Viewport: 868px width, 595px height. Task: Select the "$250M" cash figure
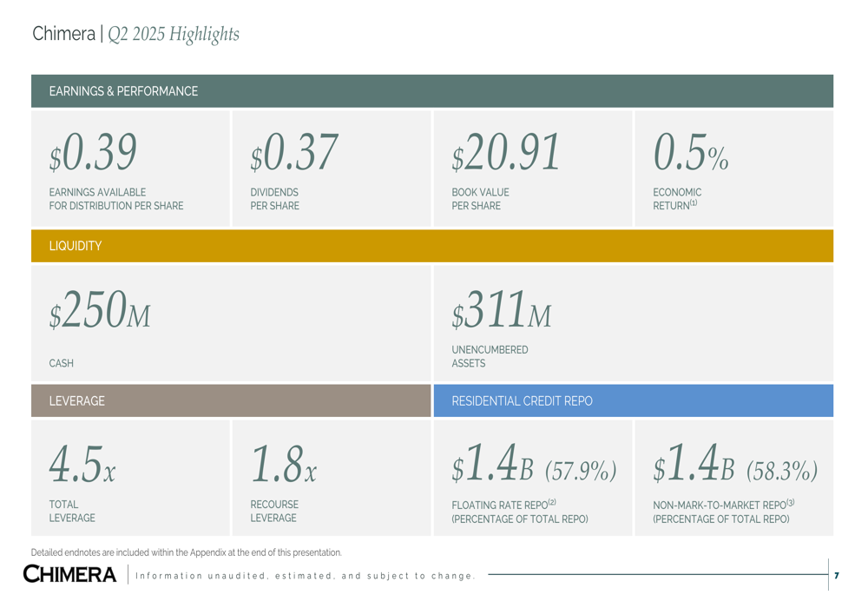point(100,310)
